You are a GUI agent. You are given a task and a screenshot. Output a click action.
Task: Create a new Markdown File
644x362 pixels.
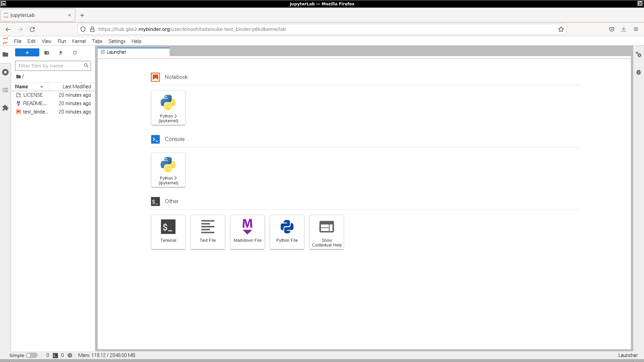click(247, 232)
